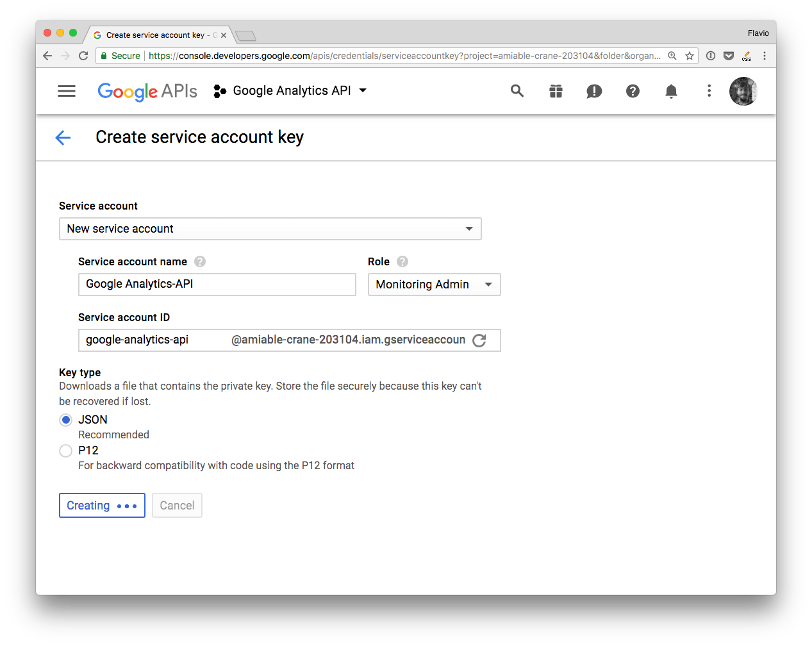Screen dimensions: 812x646
Task: Click the help icon next to Role
Action: click(402, 261)
